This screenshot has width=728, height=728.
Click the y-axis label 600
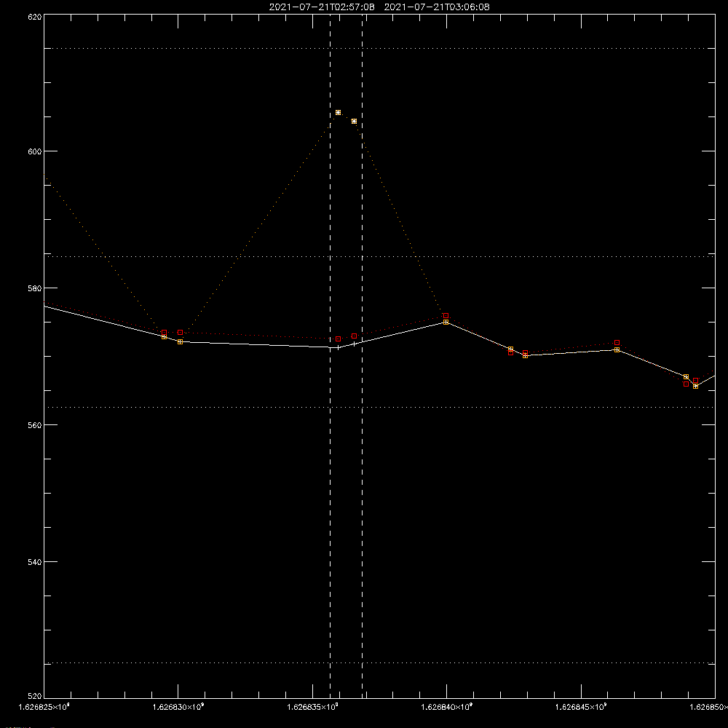pyautogui.click(x=36, y=152)
